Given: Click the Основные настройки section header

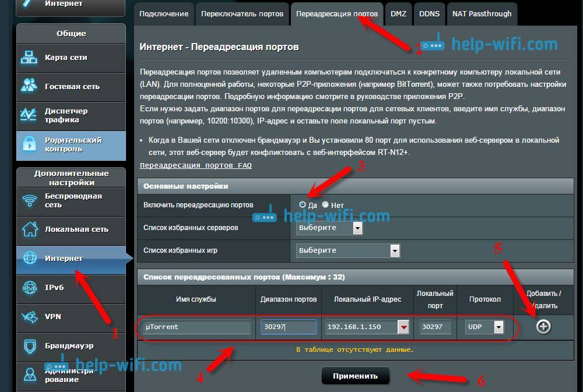Looking at the screenshot, I should 356,186.
